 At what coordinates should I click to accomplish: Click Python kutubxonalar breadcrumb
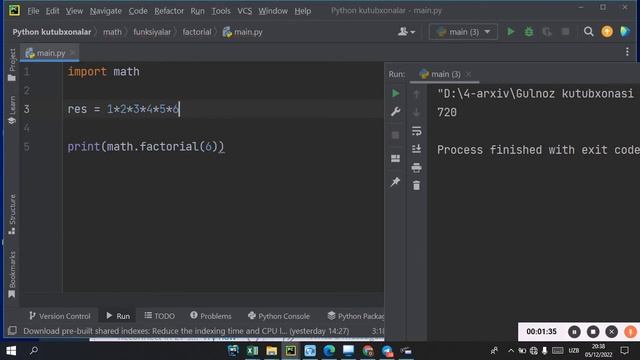pyautogui.click(x=52, y=32)
